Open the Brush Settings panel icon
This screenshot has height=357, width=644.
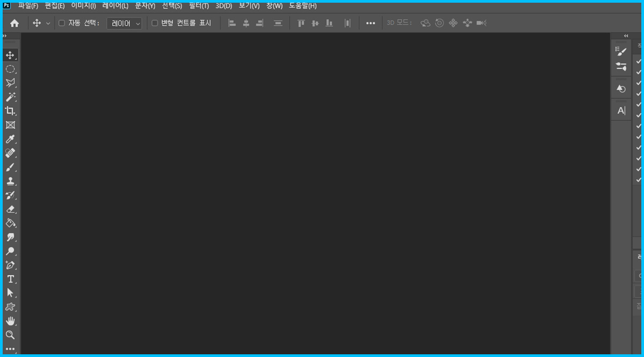621,52
